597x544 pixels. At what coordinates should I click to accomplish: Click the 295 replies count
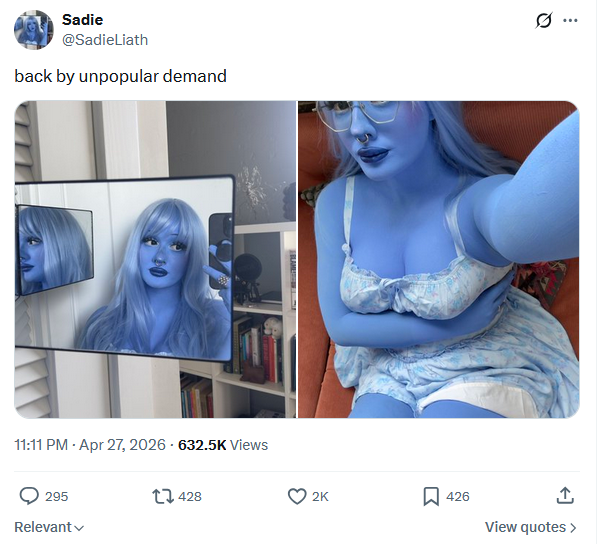56,496
